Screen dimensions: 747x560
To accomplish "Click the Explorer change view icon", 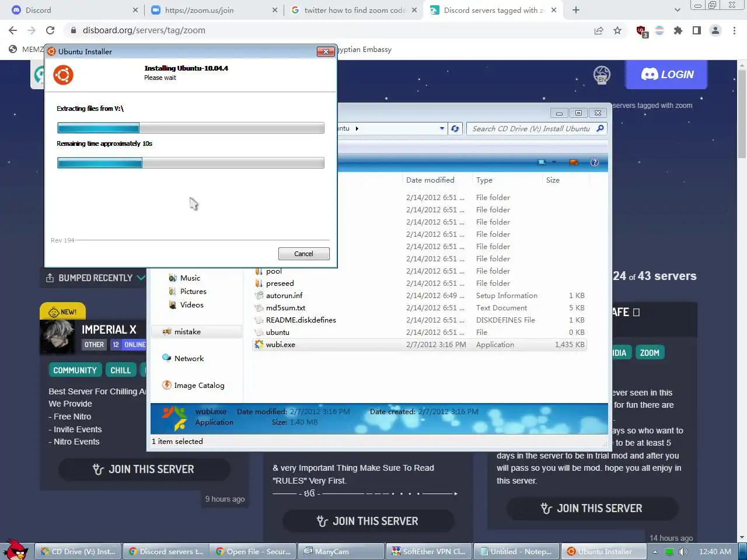I will click(542, 162).
